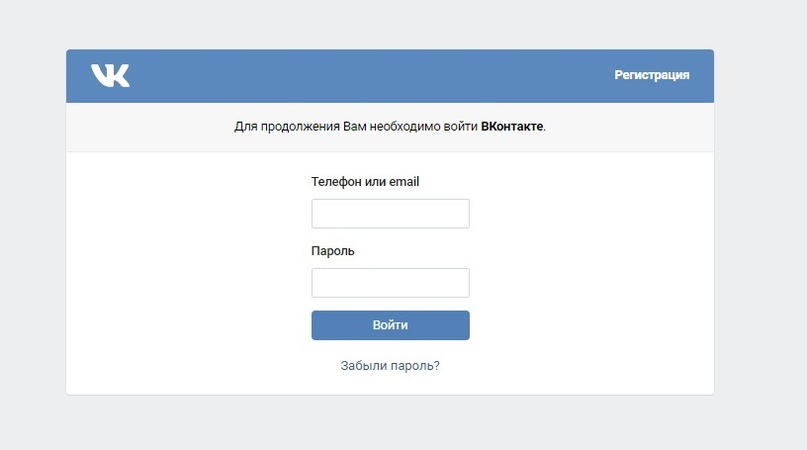807x450 pixels.
Task: Open the Регистрация link
Action: coord(651,75)
